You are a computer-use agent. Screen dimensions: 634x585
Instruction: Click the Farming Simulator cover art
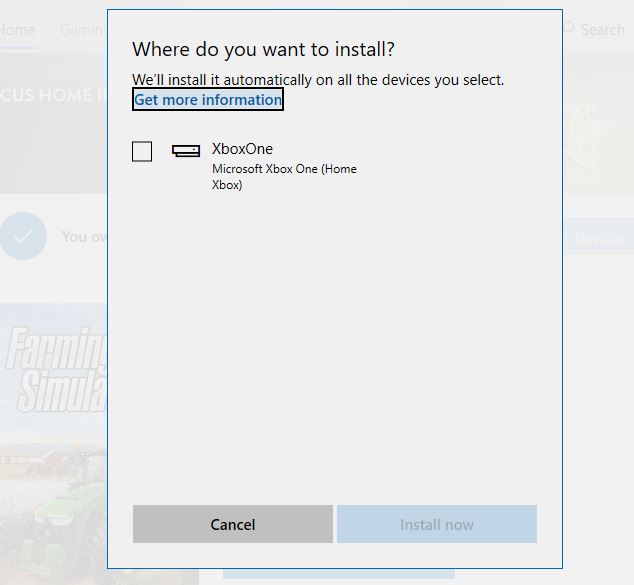(x=53, y=444)
